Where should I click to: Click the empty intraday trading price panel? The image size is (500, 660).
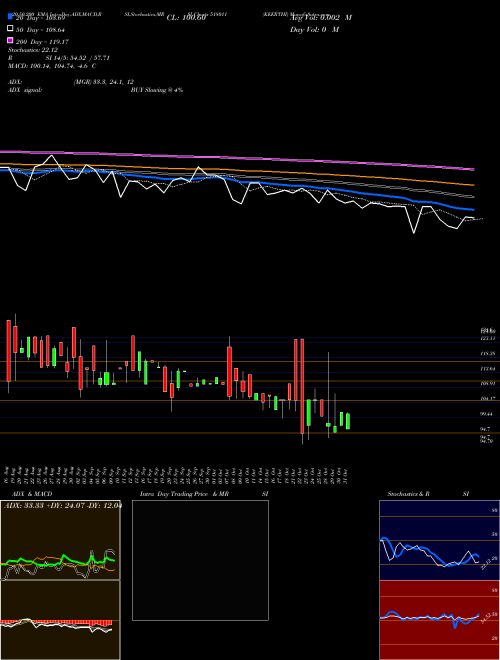[200, 560]
